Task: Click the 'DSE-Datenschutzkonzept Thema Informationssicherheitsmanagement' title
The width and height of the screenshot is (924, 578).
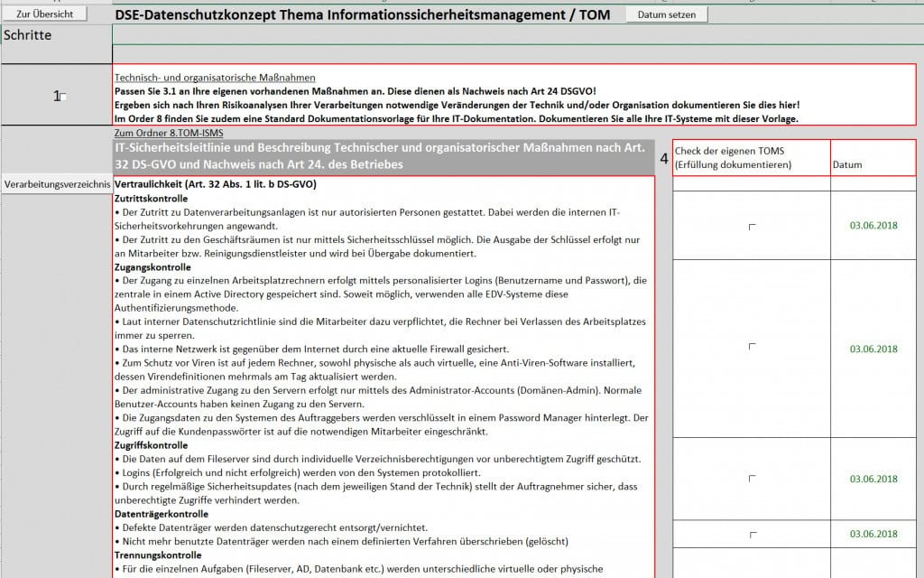Action: coord(363,14)
